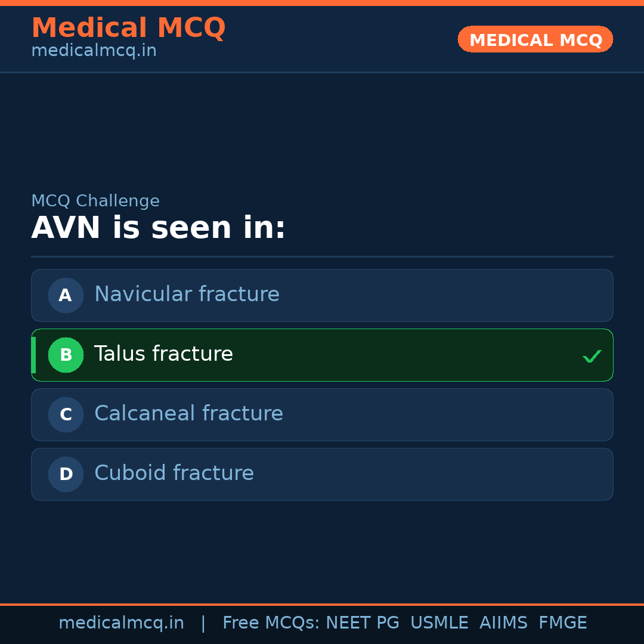Select the Calcaneal fracture answer text
The height and width of the screenshot is (644, 644).
tap(188, 414)
